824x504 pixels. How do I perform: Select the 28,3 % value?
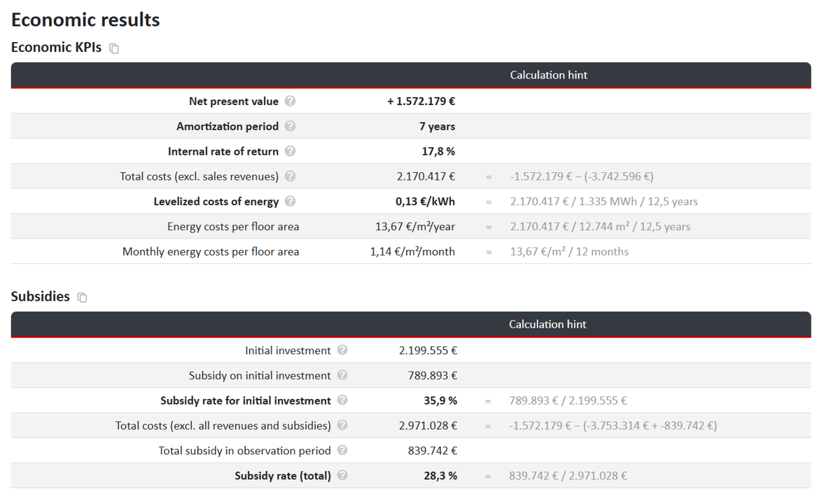[x=440, y=475]
